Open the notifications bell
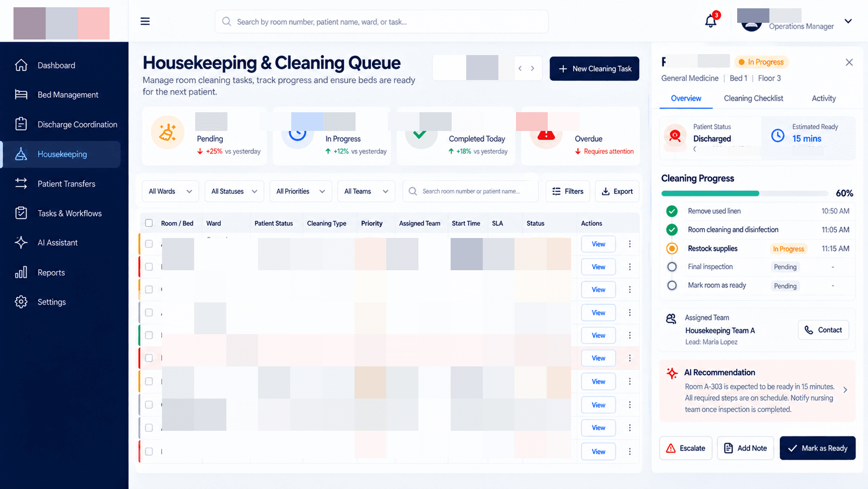Viewport: 868px width, 489px height. click(x=711, y=21)
